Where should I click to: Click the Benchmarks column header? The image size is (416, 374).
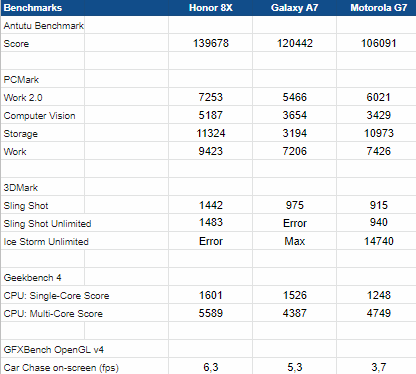point(33,8)
